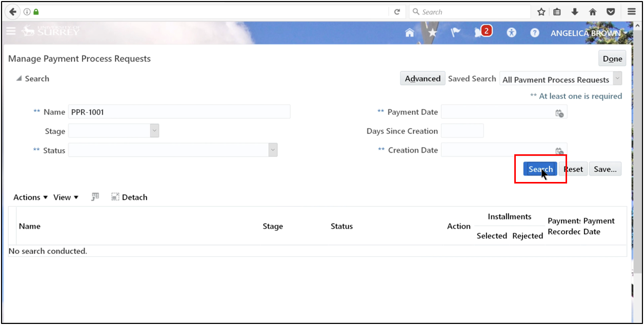
Task: Detach the results table
Action: tap(129, 197)
